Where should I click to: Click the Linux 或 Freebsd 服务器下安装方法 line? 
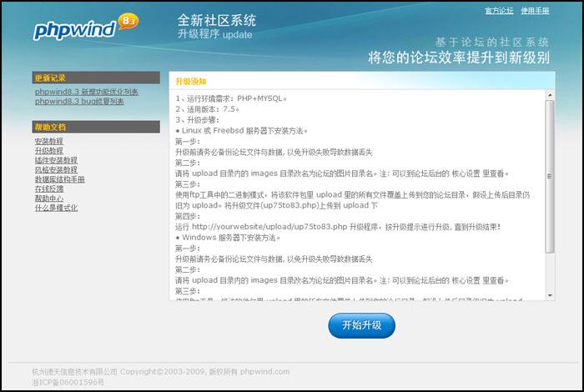coord(241,131)
